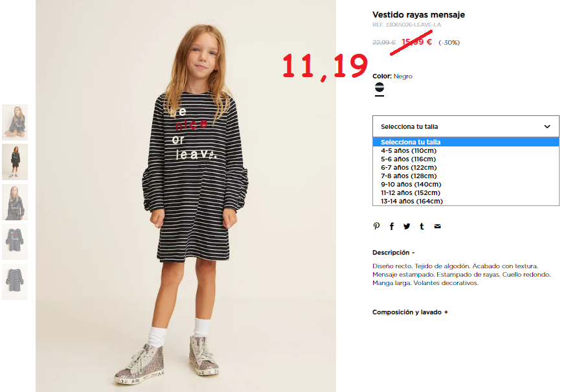Select the Negro black color swatch
This screenshot has width=579, height=392.
tap(380, 87)
